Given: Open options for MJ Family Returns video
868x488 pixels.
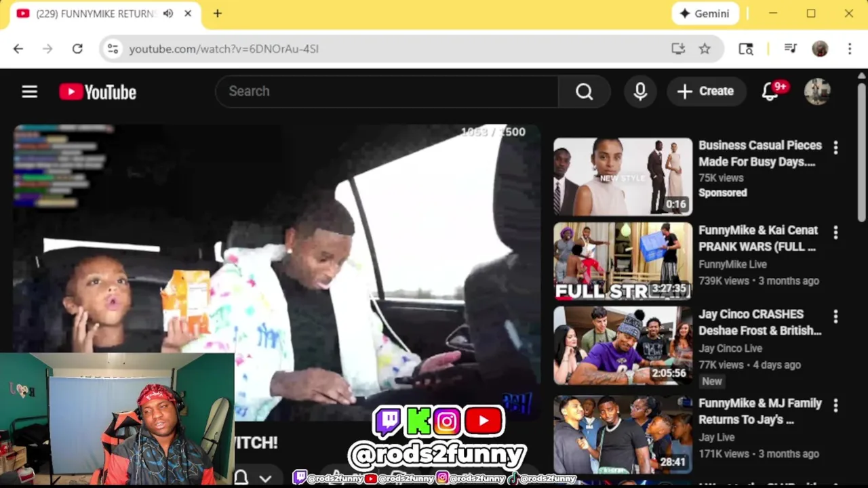Looking at the screenshot, I should coord(835,405).
